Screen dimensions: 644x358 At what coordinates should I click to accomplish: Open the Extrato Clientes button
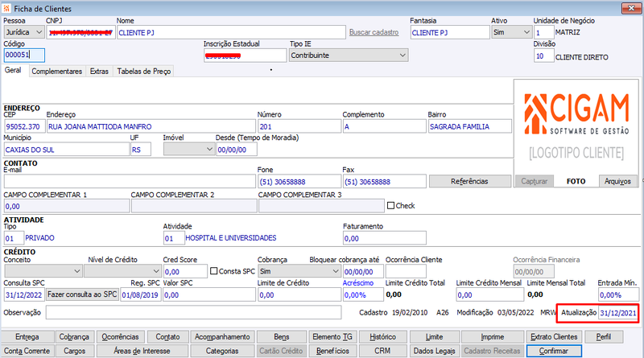(554, 337)
